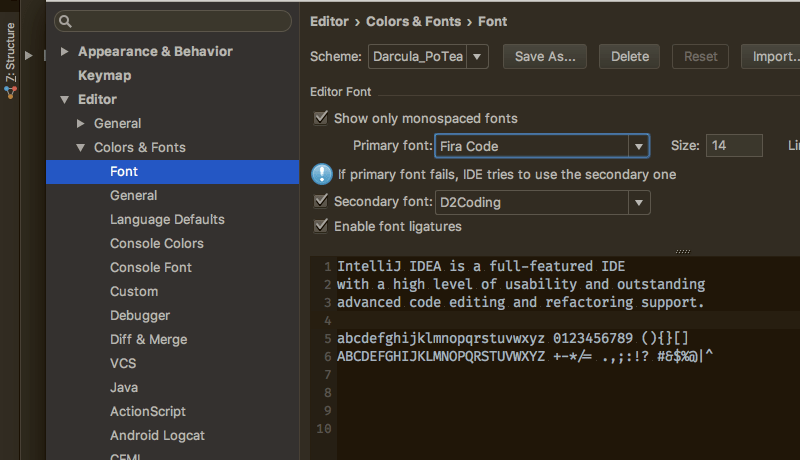The height and width of the screenshot is (460, 800).
Task: Open the Primary font dropdown
Action: click(x=638, y=146)
